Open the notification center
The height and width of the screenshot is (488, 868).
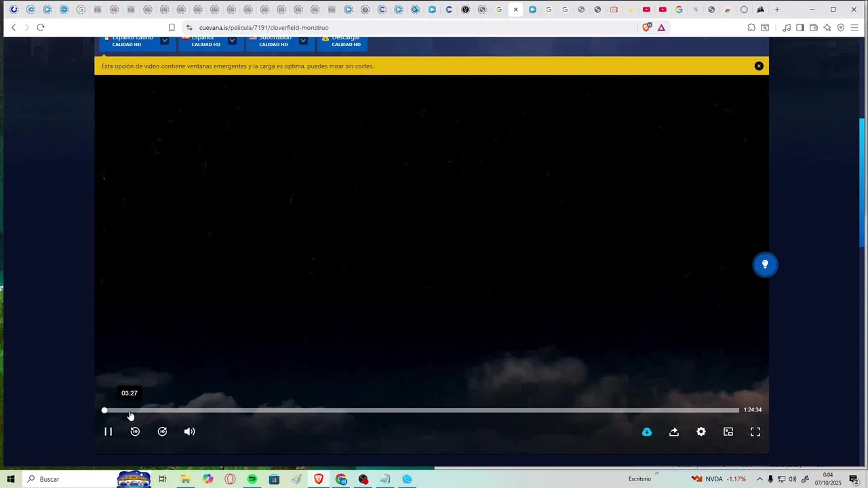(x=854, y=479)
